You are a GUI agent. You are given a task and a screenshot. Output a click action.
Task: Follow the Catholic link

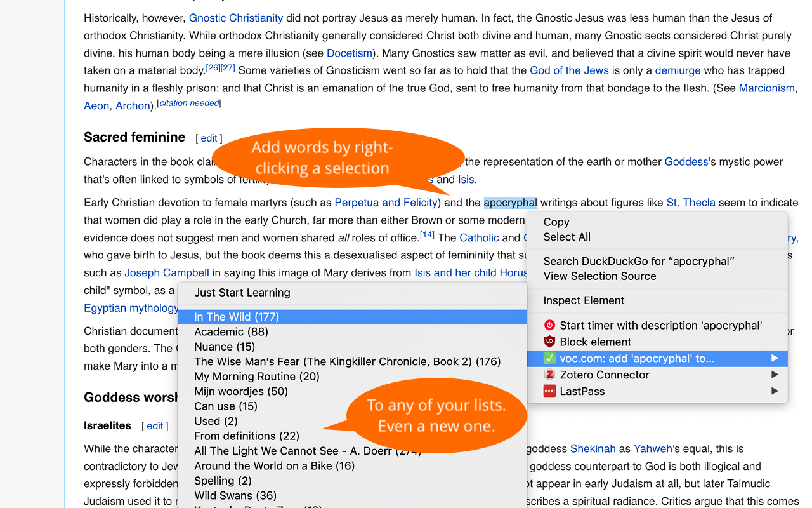click(479, 238)
